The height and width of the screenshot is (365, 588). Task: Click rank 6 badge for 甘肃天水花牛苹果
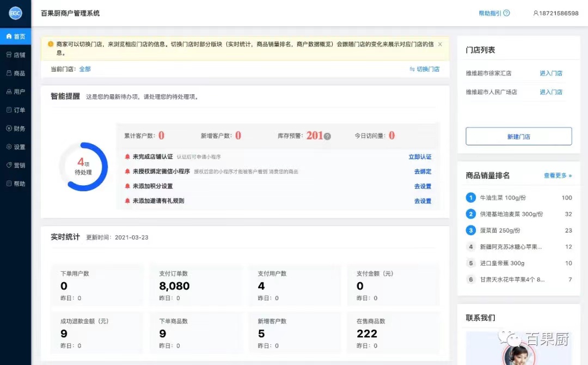coord(470,279)
